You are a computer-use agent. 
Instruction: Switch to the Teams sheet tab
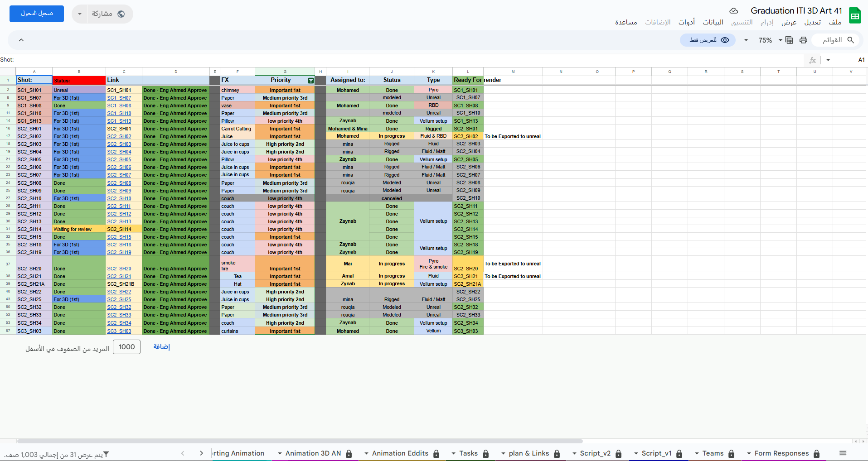pos(713,453)
